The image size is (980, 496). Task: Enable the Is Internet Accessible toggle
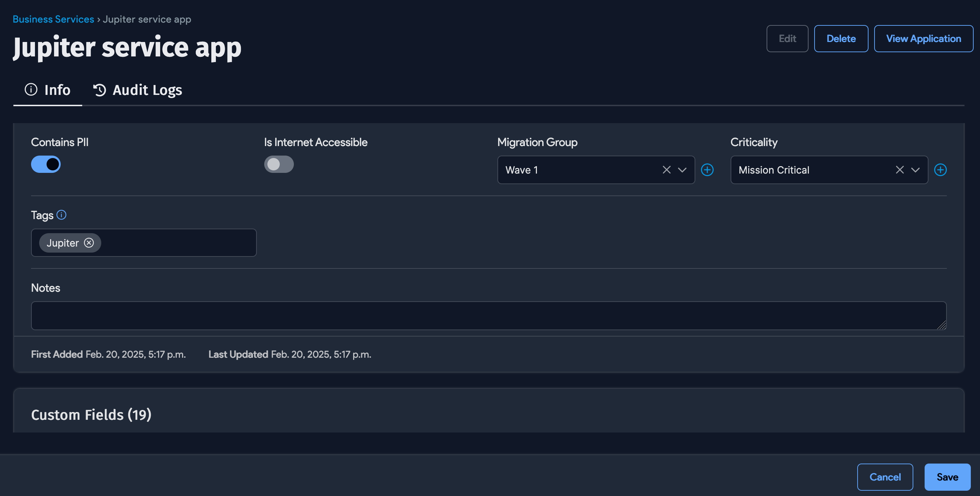point(279,164)
